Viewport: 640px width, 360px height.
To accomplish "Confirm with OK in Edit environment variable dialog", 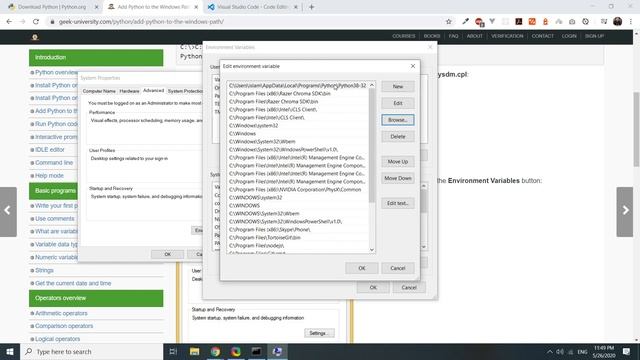I will pyautogui.click(x=362, y=268).
